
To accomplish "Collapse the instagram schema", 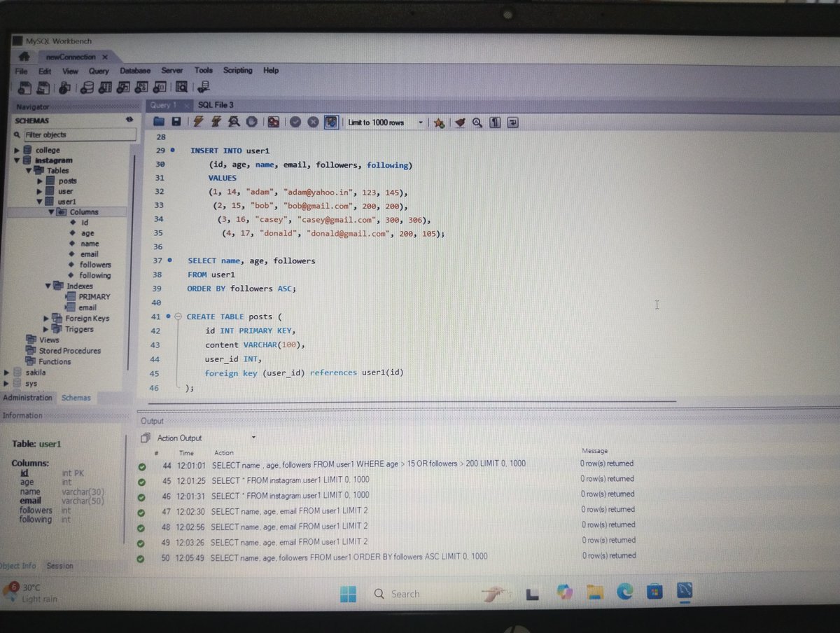I will click(x=17, y=160).
